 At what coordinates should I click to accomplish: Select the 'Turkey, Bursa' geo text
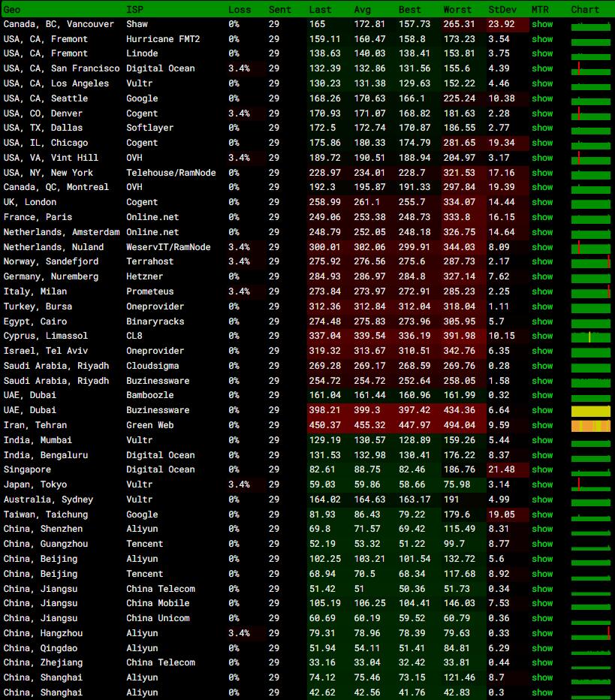[x=38, y=306]
